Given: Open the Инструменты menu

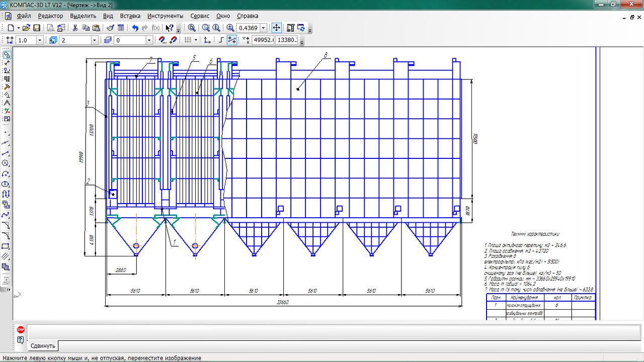Looking at the screenshot, I should coord(166,16).
